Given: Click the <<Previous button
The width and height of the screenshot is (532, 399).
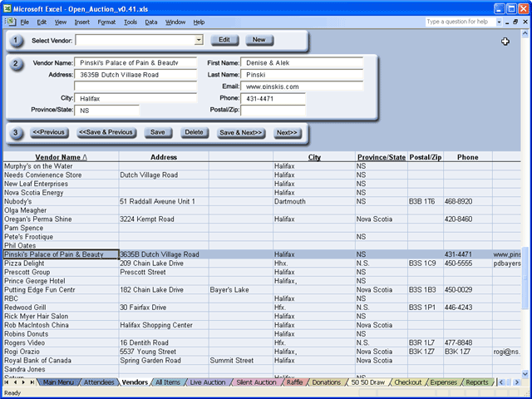Looking at the screenshot, I should 49,133.
